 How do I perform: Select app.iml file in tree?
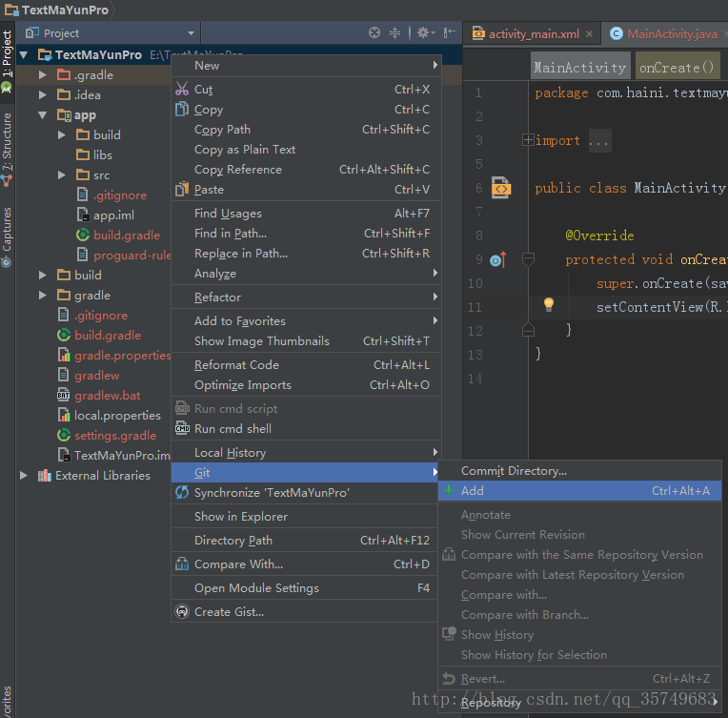pos(113,215)
